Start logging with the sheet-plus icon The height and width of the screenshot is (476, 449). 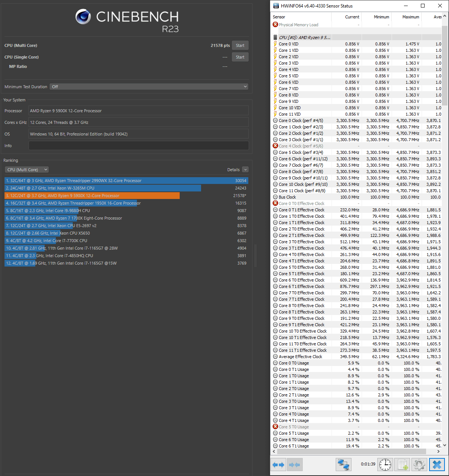[x=403, y=465]
